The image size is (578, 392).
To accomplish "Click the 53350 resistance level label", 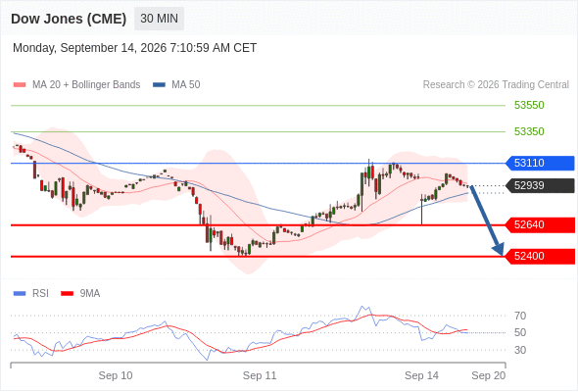I will [529, 131].
